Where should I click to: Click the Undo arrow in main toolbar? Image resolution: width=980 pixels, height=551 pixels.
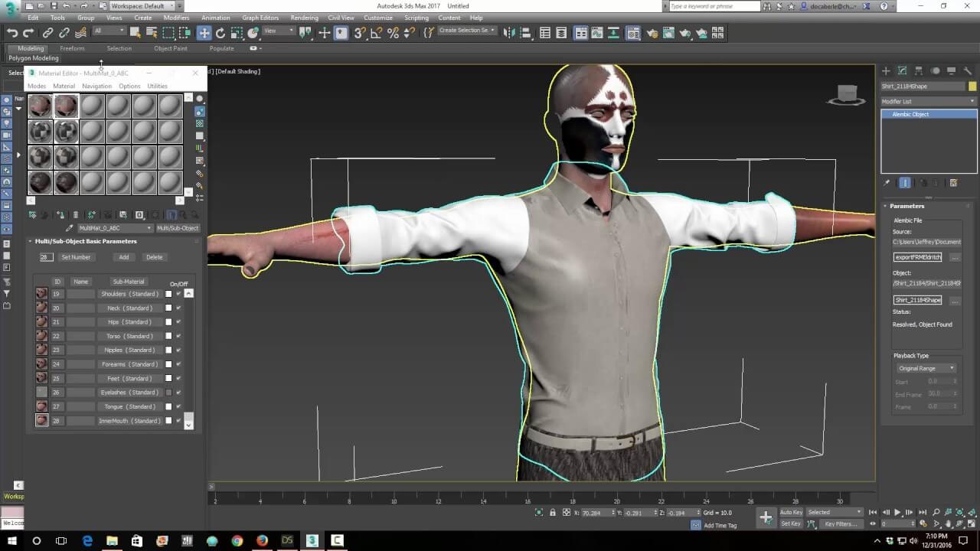click(x=12, y=33)
